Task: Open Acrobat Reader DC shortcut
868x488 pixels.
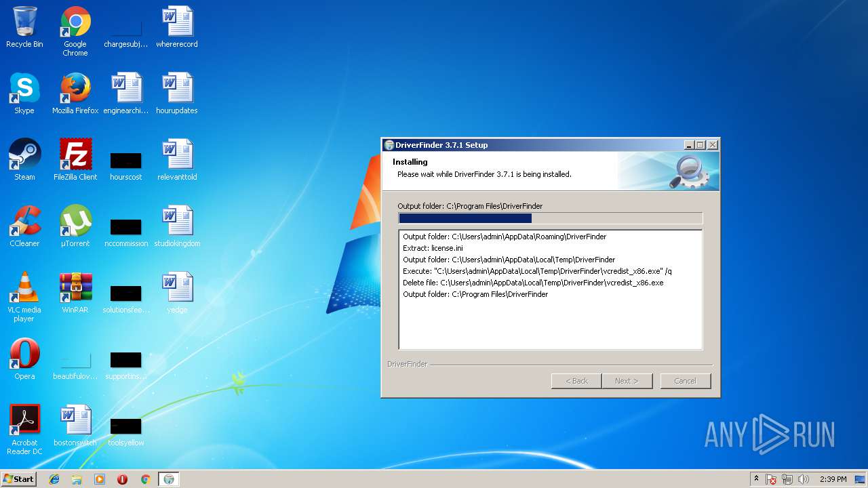Action: tap(24, 430)
